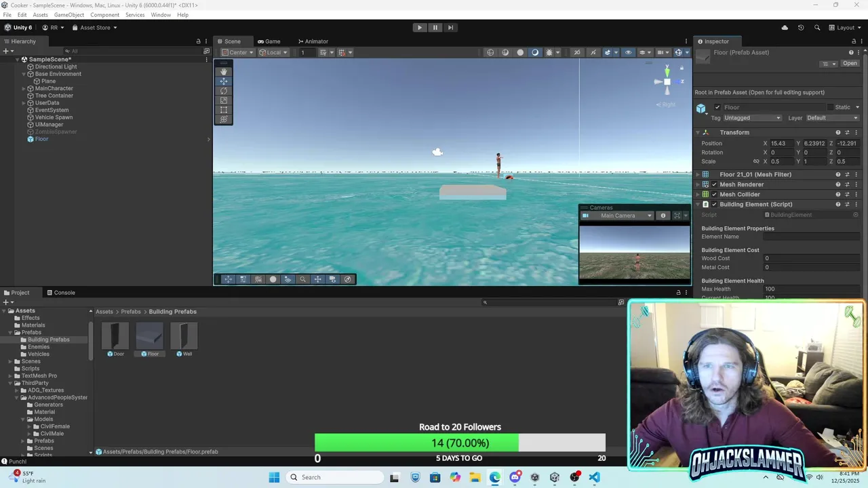
Task: Select the Rect tool
Action: click(x=224, y=110)
